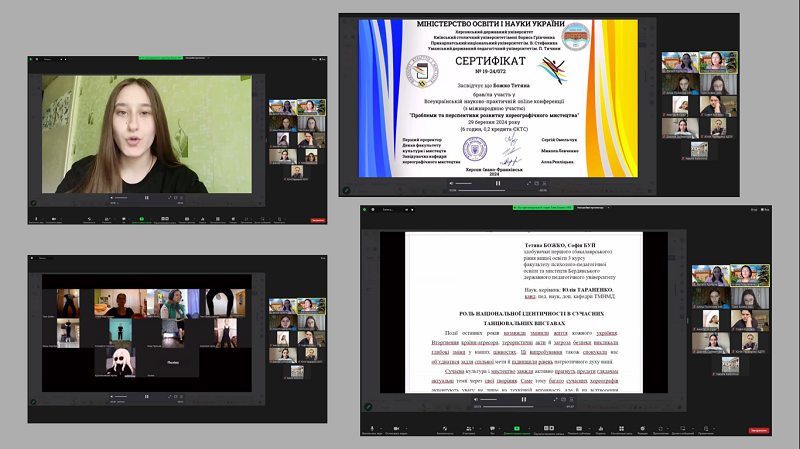Pause playback in the certificate video window
The image size is (800, 449).
coord(498,183)
